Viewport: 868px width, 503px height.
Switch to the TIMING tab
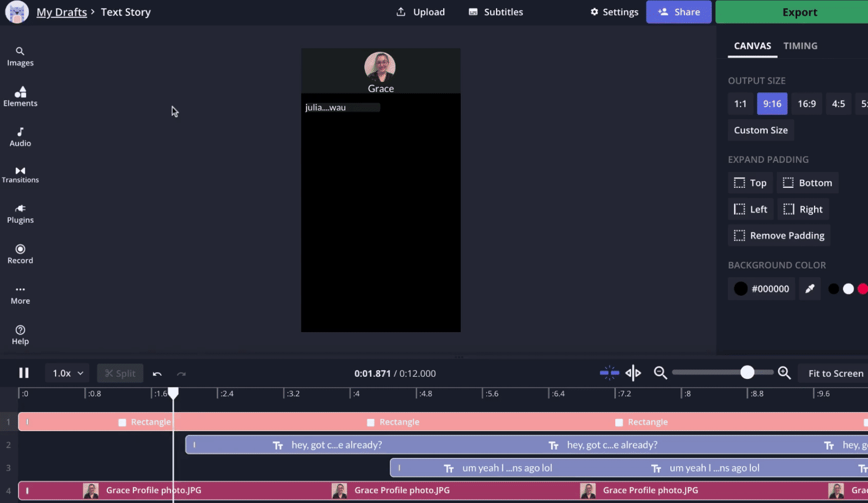click(800, 46)
